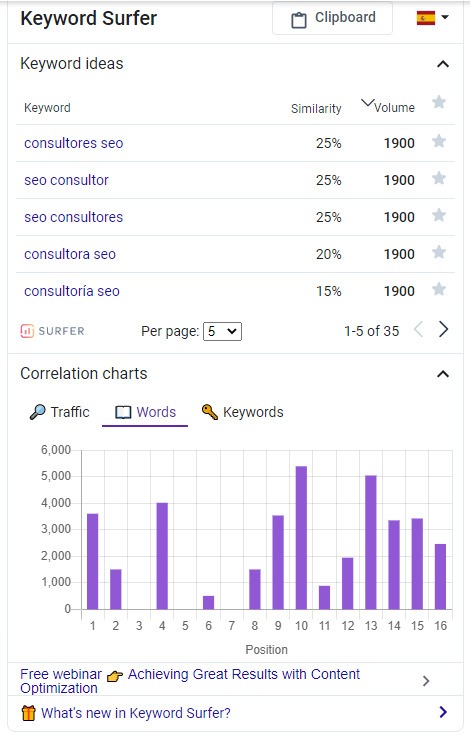
Task: Click the bar for position 13
Action: click(371, 543)
